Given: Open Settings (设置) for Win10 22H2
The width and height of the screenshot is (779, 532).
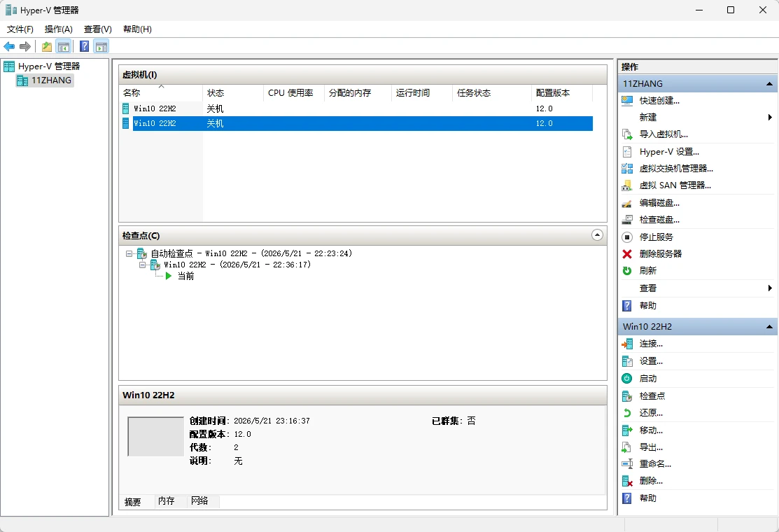Looking at the screenshot, I should (650, 362).
